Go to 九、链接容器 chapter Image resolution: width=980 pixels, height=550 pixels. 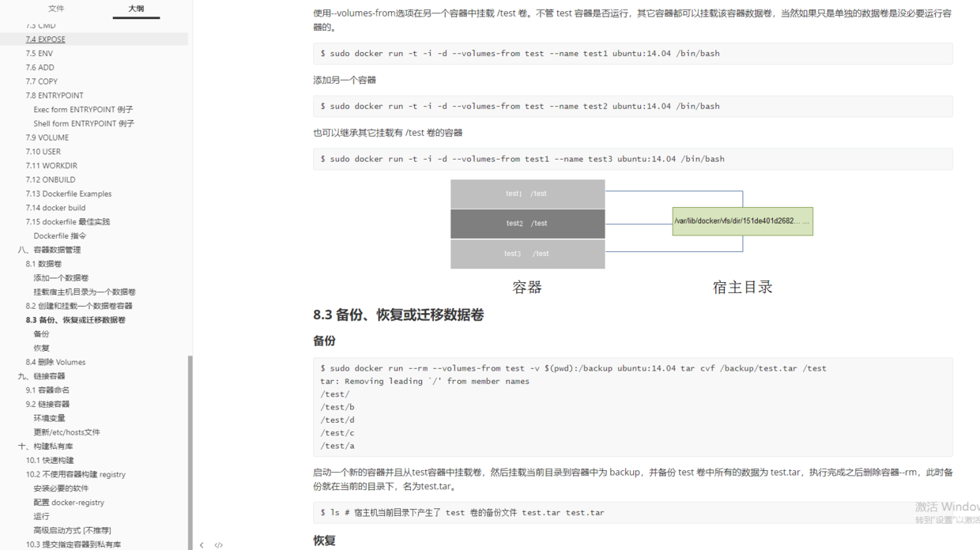click(x=41, y=376)
